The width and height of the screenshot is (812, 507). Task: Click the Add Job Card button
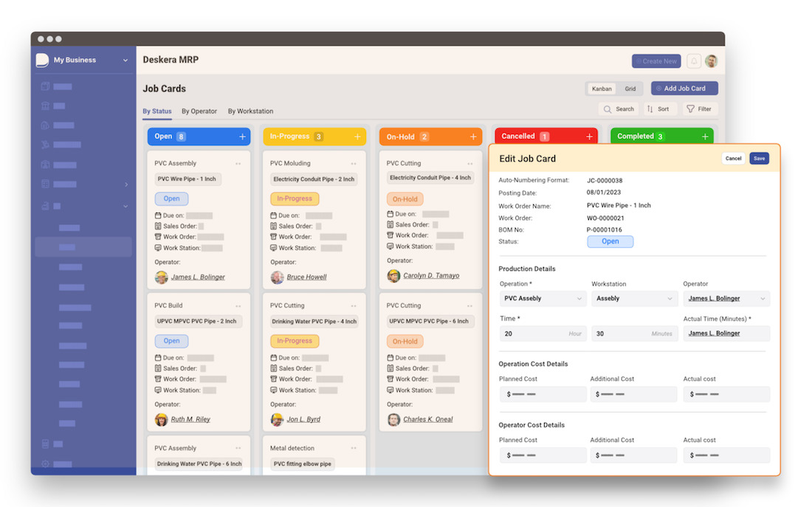684,89
